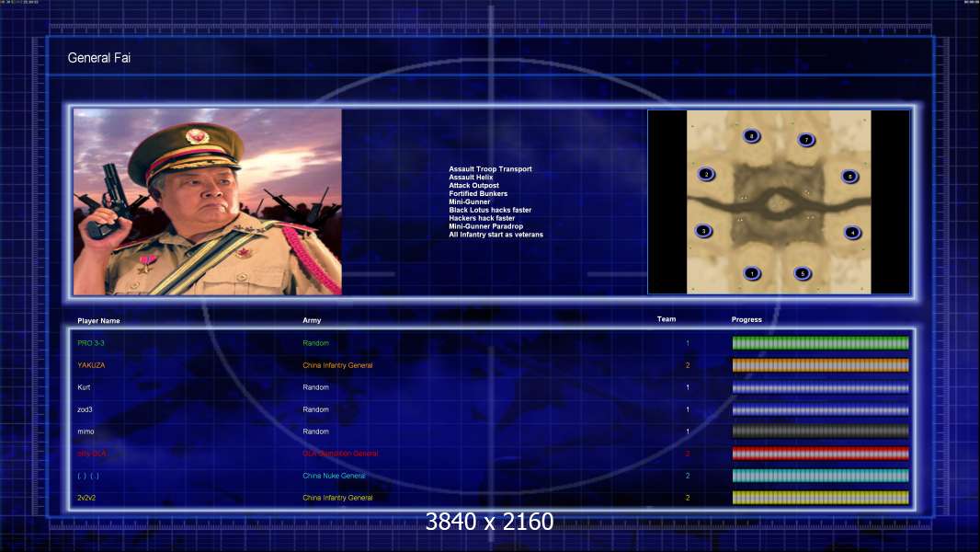The image size is (980, 552).
Task: Click the Team column header
Action: [667, 319]
